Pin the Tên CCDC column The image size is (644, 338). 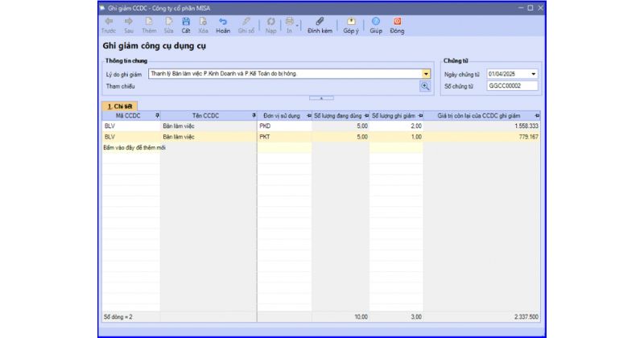[x=254, y=116]
